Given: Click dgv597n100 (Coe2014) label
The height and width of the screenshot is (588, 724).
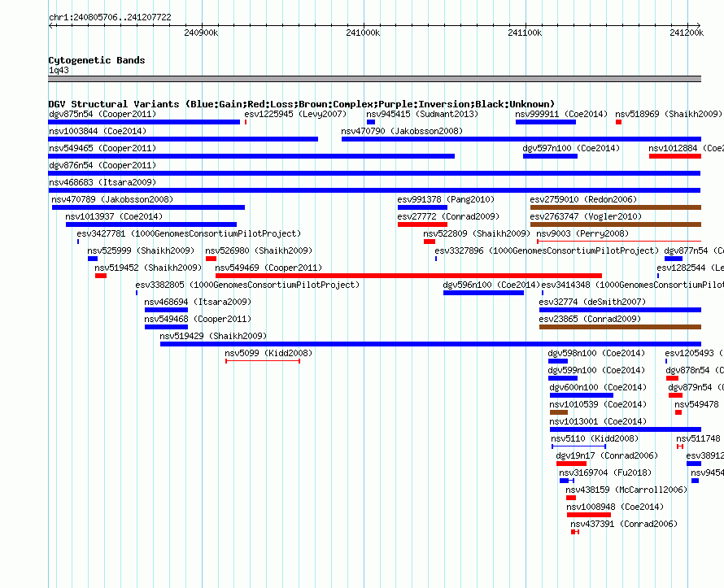Looking at the screenshot, I should [571, 148].
